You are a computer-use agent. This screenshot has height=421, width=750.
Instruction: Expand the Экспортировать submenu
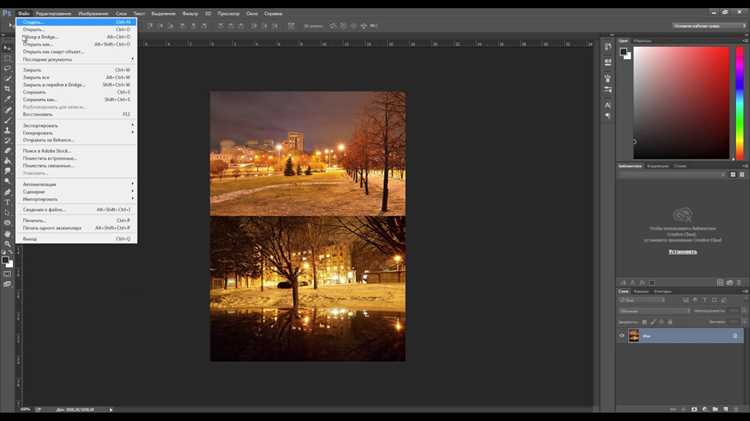click(x=77, y=125)
